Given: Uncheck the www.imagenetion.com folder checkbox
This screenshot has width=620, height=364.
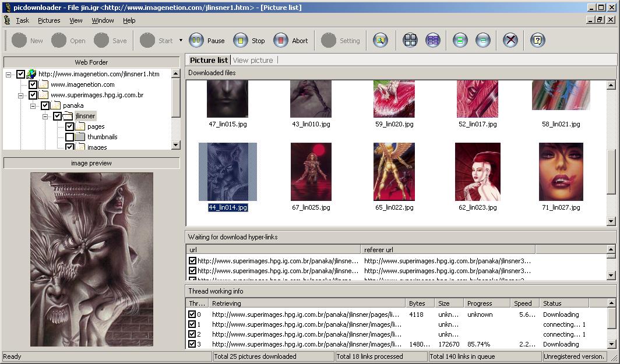Looking at the screenshot, I should pos(33,84).
